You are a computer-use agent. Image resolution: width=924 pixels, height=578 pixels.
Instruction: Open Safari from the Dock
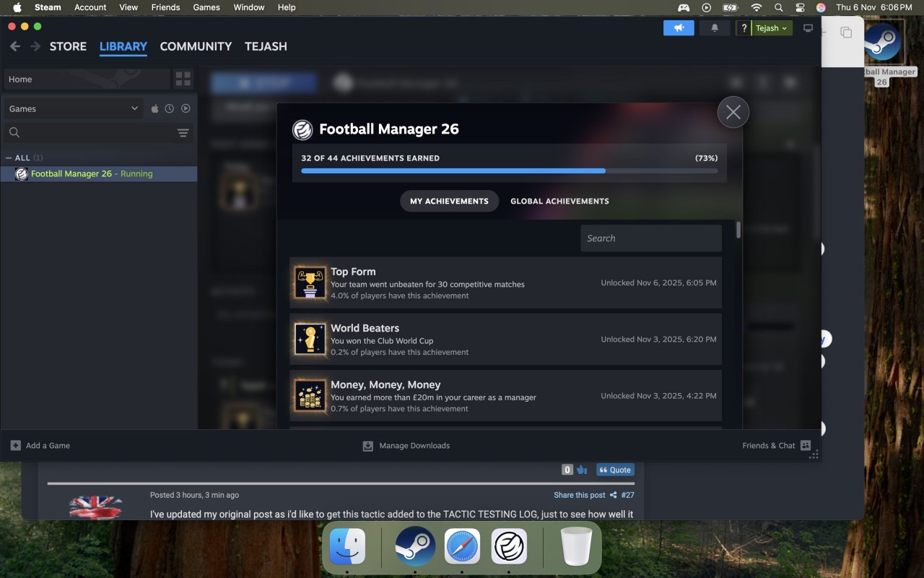(462, 546)
